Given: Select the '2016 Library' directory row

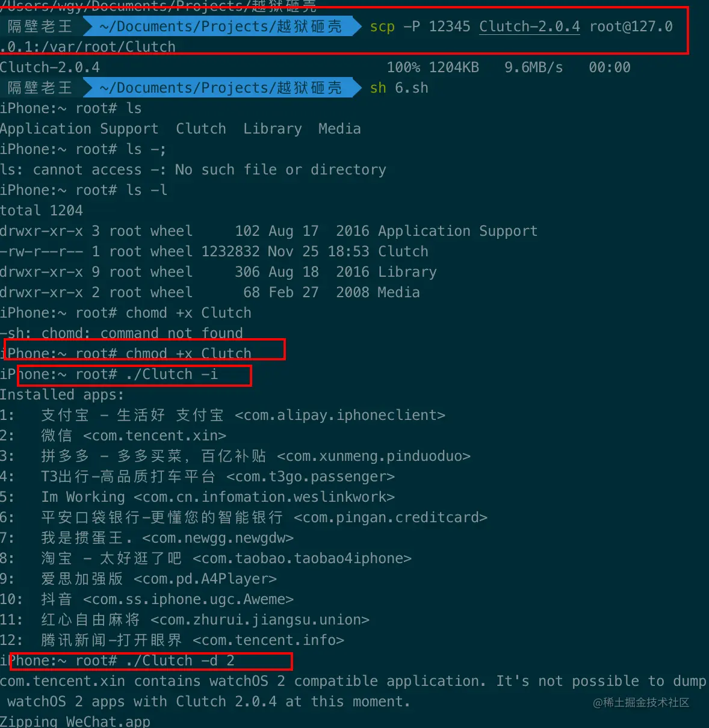Looking at the screenshot, I should (218, 272).
